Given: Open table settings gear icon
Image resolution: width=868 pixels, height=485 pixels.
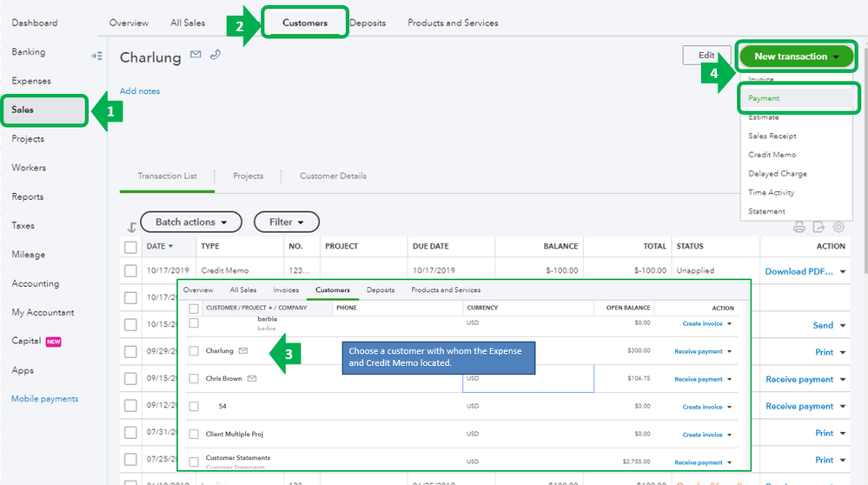Looking at the screenshot, I should click(x=838, y=227).
